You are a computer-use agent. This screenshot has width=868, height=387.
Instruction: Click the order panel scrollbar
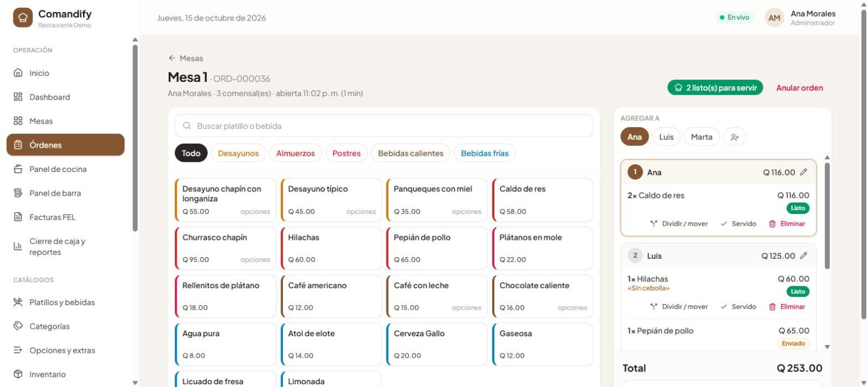click(828, 216)
